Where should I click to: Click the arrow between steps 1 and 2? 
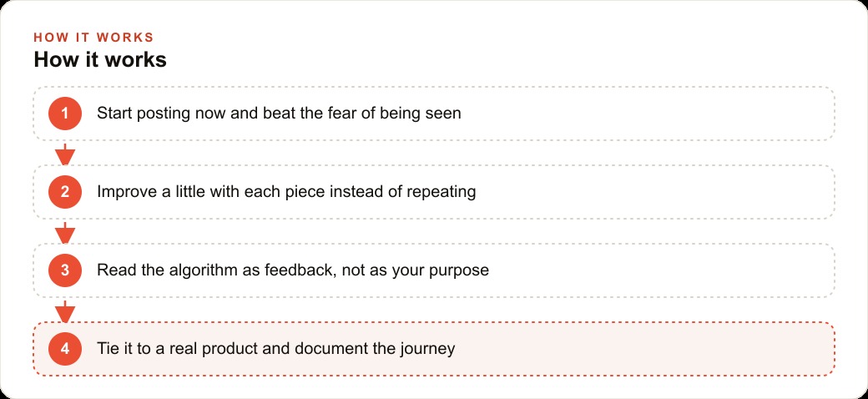(65, 154)
